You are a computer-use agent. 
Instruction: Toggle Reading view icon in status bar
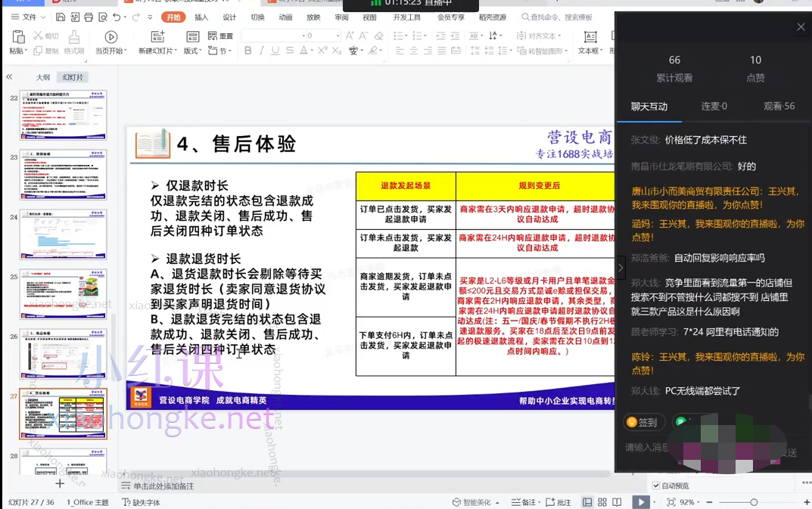click(x=617, y=502)
